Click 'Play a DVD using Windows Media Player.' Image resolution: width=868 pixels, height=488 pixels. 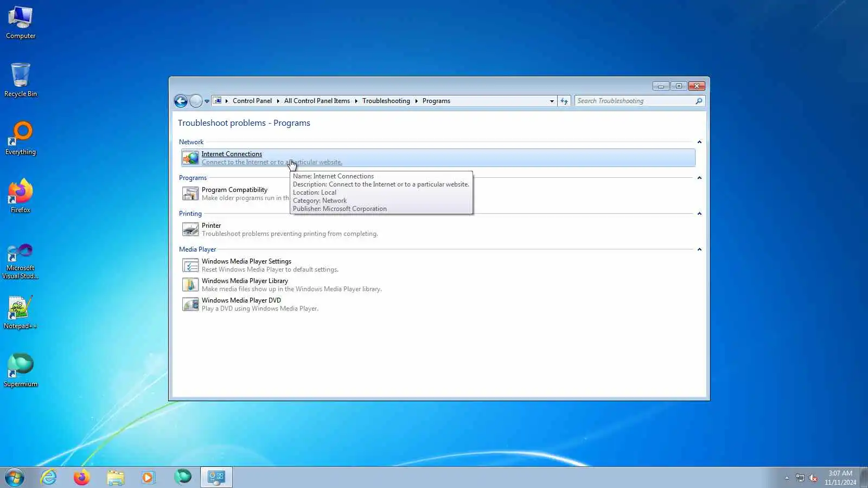[260, 309]
